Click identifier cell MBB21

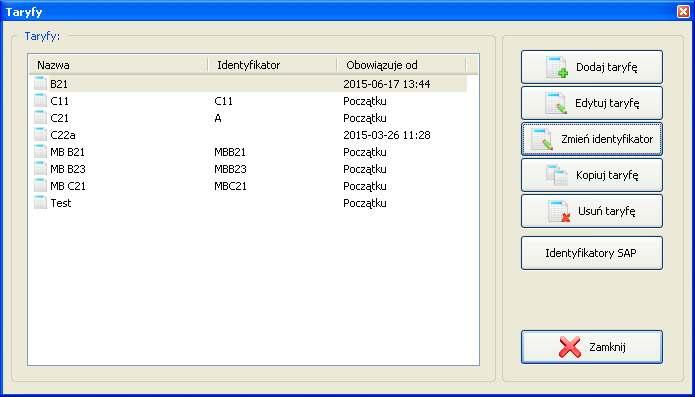[x=230, y=152]
